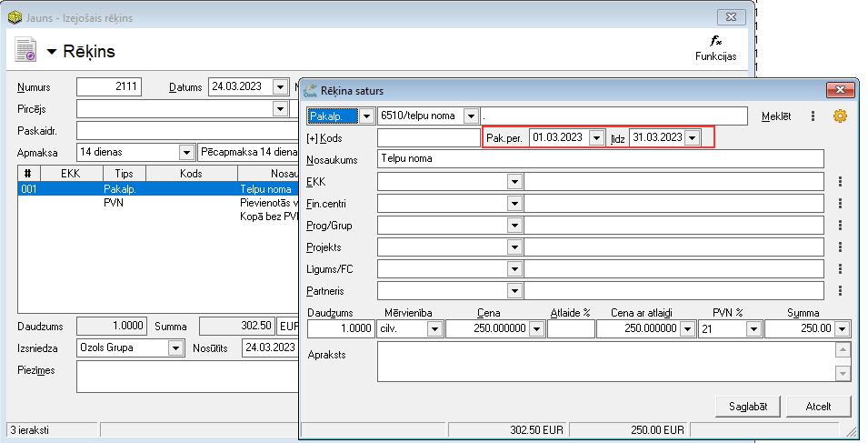The height and width of the screenshot is (443, 868).
Task: Open the PVN % 21 dropdown
Action: 753,329
